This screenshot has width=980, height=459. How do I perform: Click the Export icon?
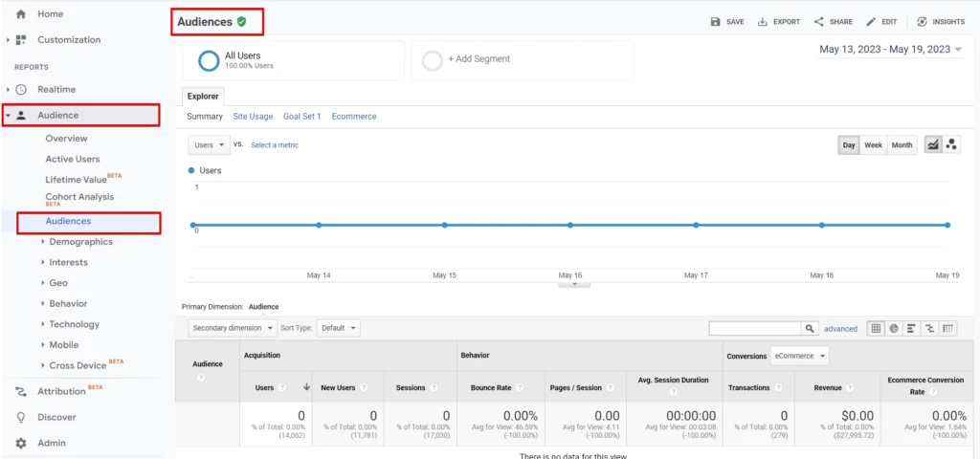click(763, 22)
